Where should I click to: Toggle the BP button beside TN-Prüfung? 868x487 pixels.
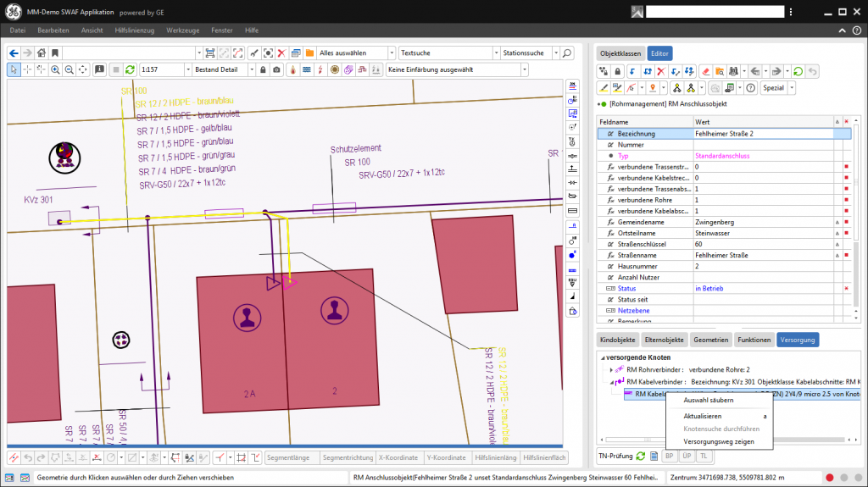pyautogui.click(x=669, y=456)
